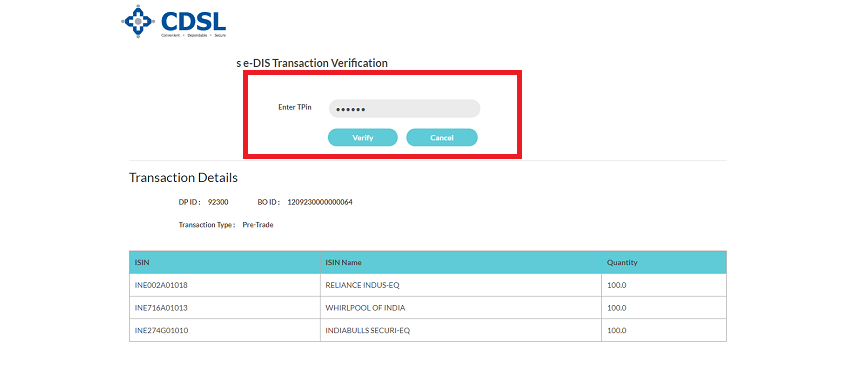Click the Transaction Details heading

tap(183, 177)
